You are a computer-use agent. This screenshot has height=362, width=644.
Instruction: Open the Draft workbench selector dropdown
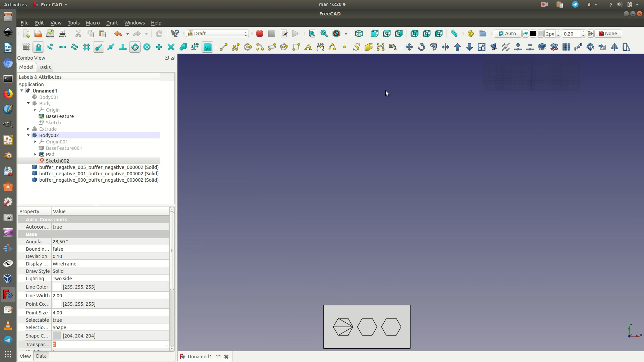point(218,34)
